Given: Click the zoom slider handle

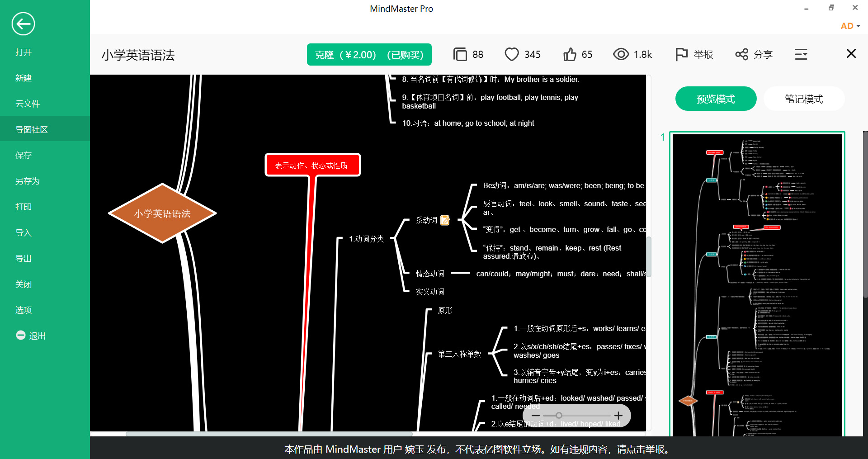Looking at the screenshot, I should 559,416.
